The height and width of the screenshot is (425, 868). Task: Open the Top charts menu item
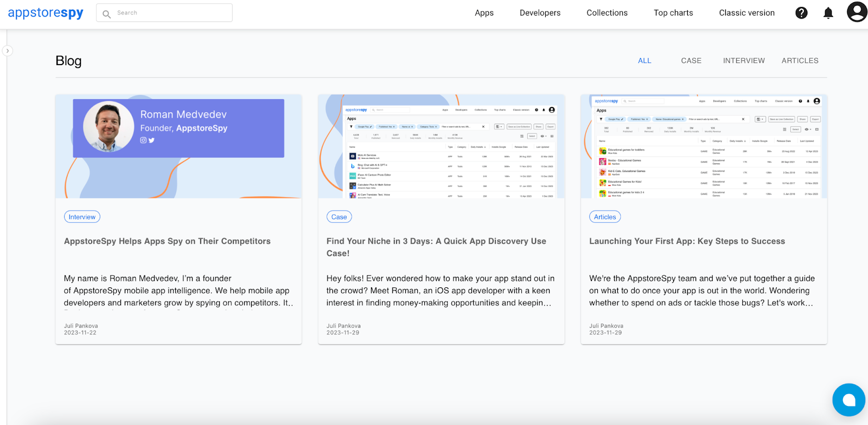[x=673, y=13]
